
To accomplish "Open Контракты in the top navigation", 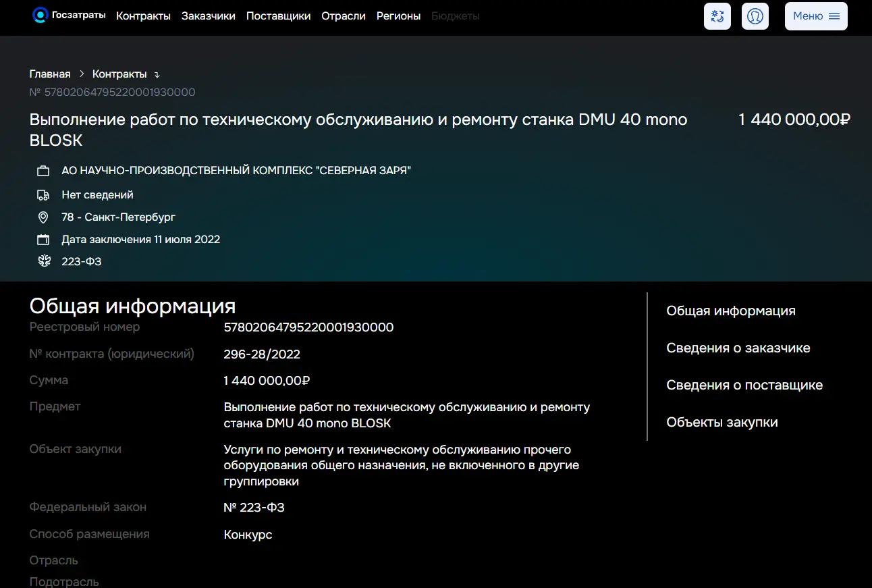I will (143, 16).
